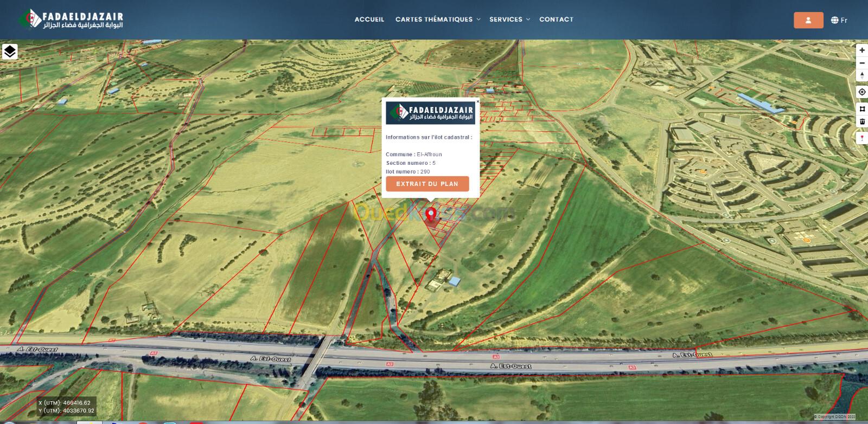Locate my position on the map

click(x=862, y=92)
